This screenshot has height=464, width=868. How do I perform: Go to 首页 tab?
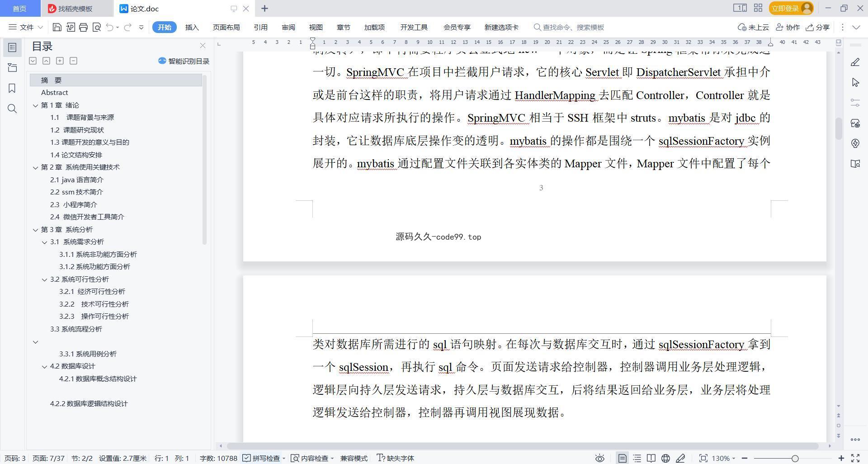pos(19,9)
